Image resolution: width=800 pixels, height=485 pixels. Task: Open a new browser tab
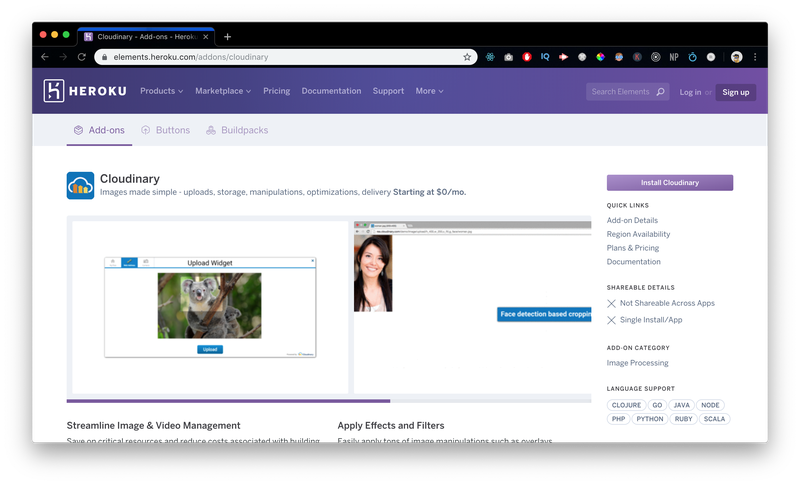[228, 37]
